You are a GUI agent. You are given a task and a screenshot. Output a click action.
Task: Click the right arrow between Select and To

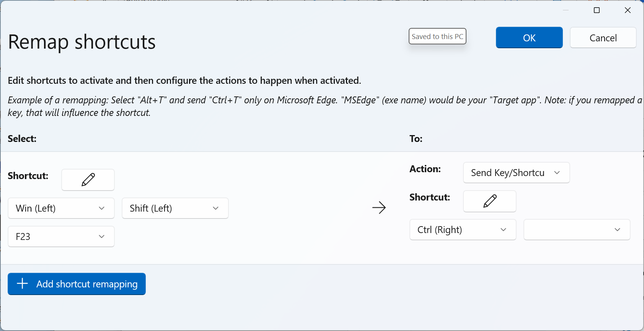(379, 208)
